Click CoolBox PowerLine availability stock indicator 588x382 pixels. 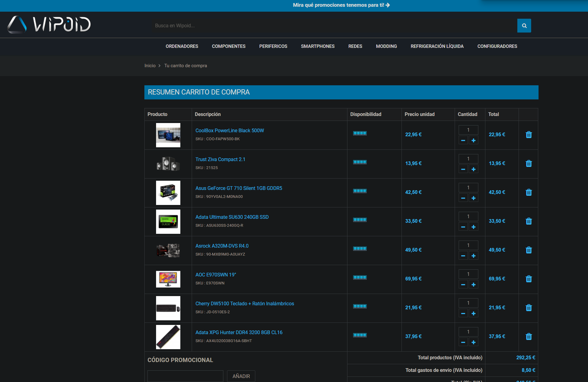pyautogui.click(x=360, y=133)
